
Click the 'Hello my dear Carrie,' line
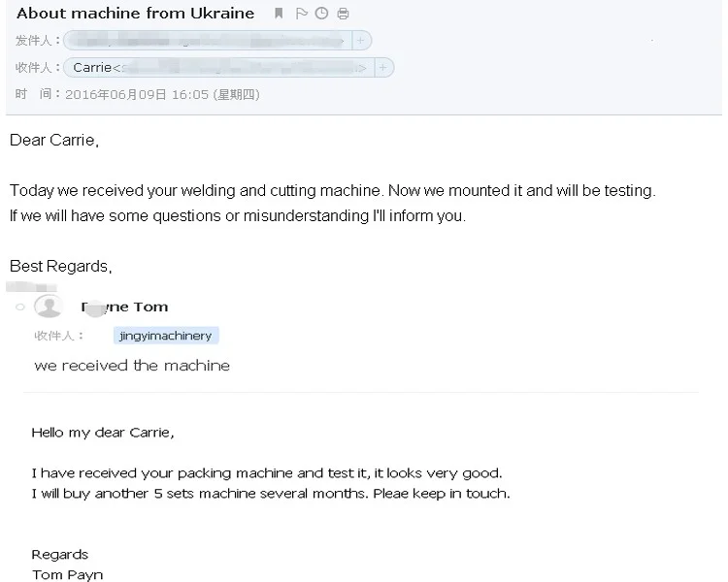pos(103,433)
